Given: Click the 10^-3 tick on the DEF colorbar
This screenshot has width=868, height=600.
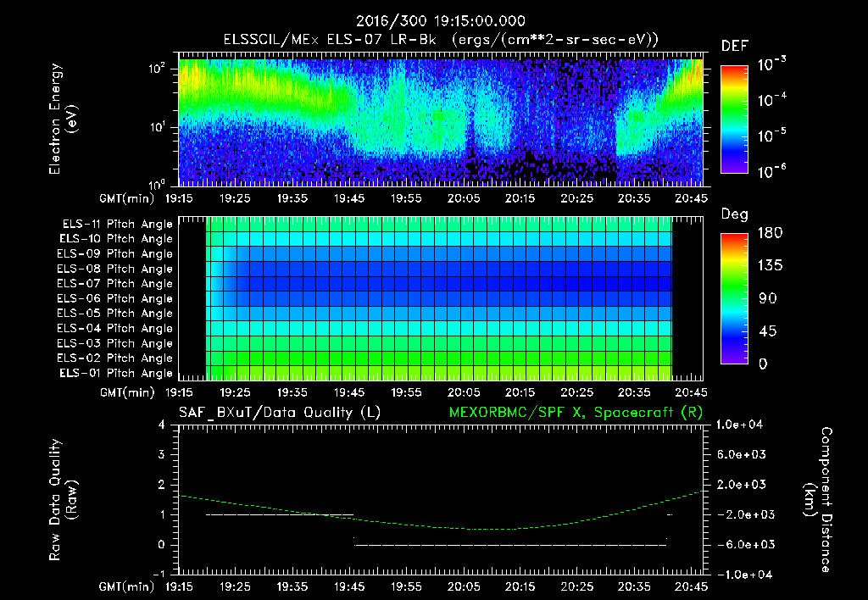Looking at the screenshot, I should click(x=771, y=64).
